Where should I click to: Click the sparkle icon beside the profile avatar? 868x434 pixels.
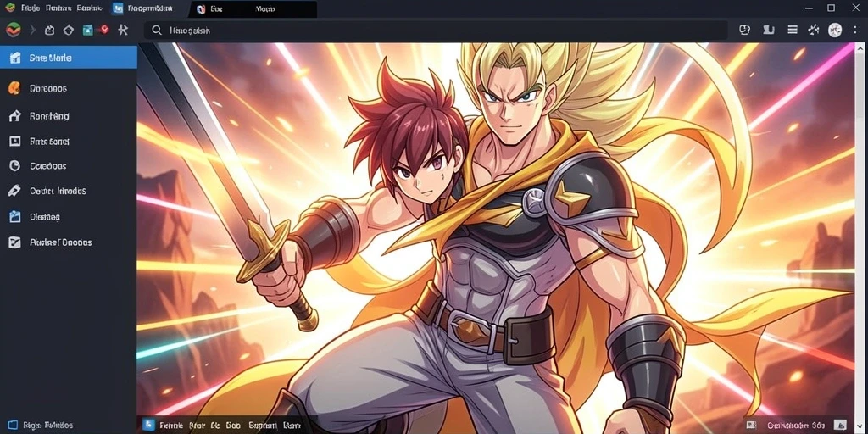coord(813,30)
